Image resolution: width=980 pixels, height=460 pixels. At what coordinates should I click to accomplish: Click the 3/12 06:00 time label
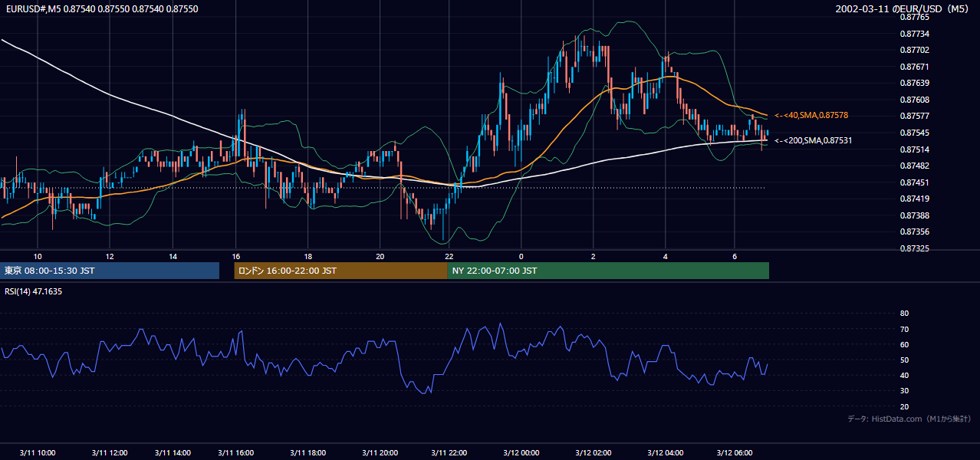point(735,452)
